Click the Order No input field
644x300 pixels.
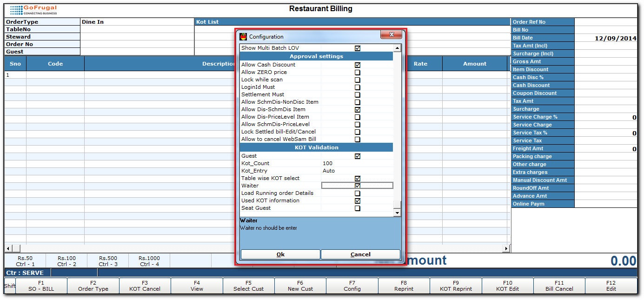[137, 44]
